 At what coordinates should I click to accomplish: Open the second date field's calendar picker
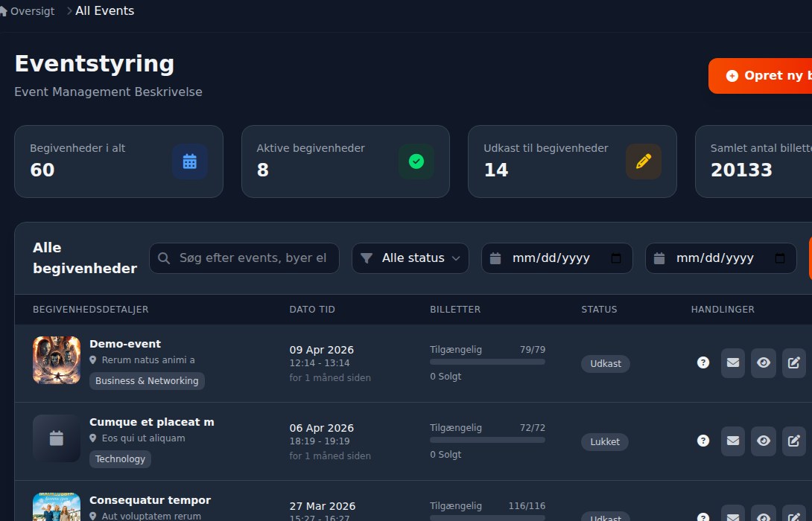[x=780, y=258]
